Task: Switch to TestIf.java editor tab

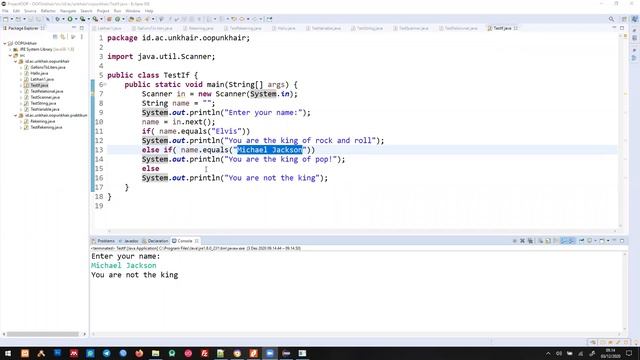Action: (502, 28)
